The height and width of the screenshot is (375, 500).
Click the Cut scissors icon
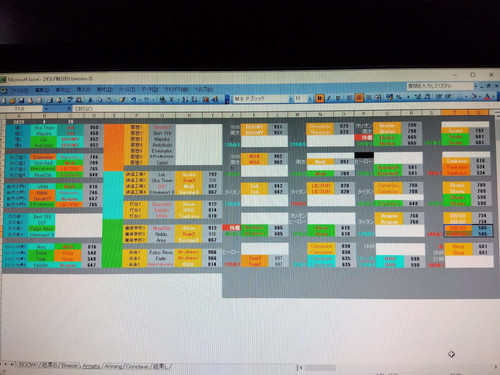click(90, 100)
